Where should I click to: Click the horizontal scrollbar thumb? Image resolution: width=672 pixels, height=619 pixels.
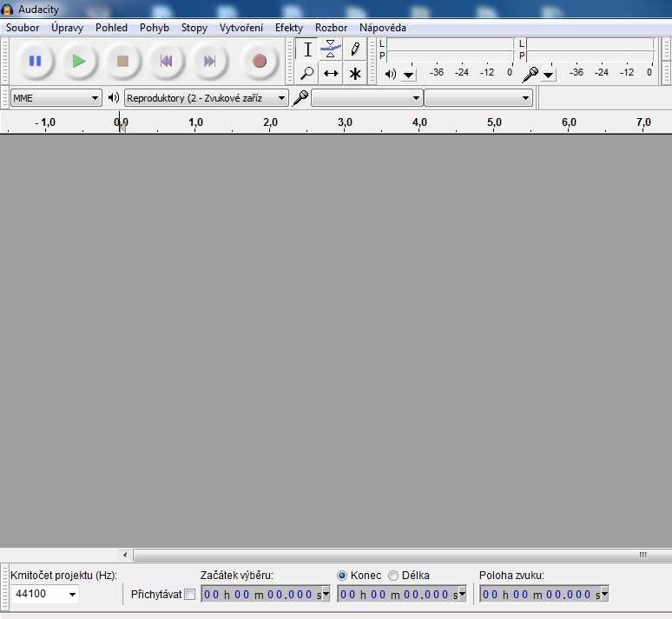click(403, 555)
